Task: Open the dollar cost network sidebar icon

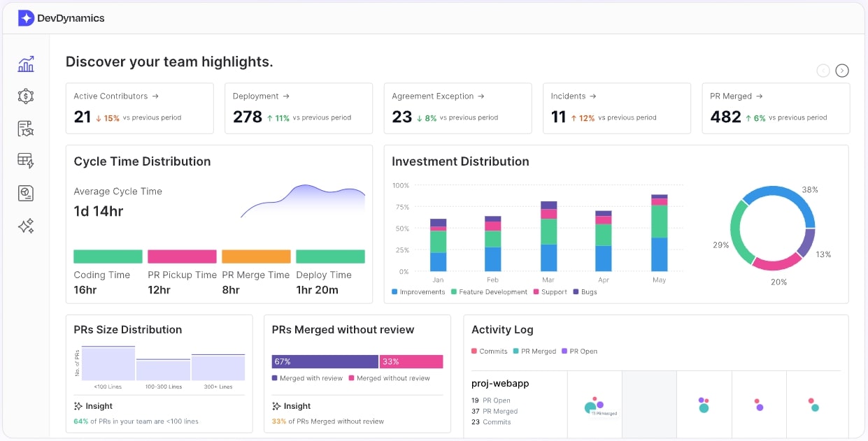Action: click(26, 96)
